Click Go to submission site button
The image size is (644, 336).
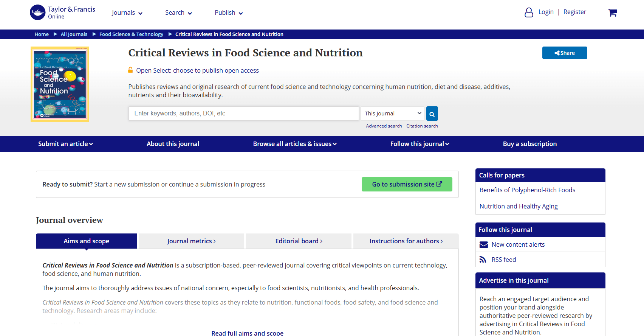pyautogui.click(x=407, y=184)
